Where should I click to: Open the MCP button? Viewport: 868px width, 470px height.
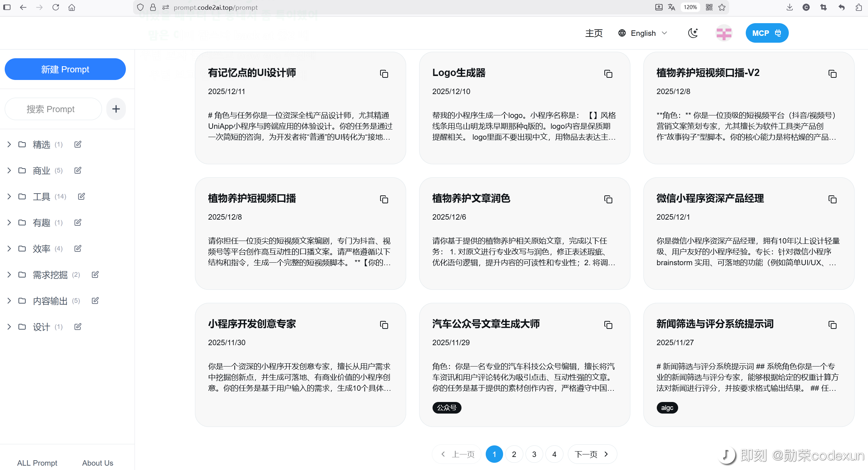(x=767, y=33)
